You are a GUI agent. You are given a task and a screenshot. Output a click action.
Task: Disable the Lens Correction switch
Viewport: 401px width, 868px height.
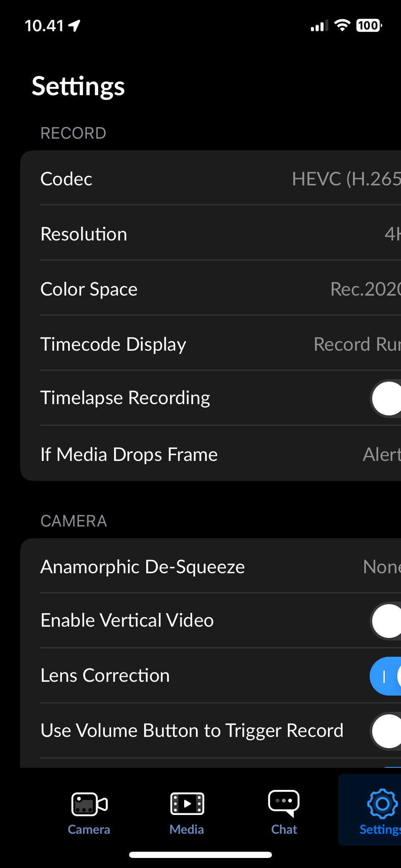click(386, 676)
